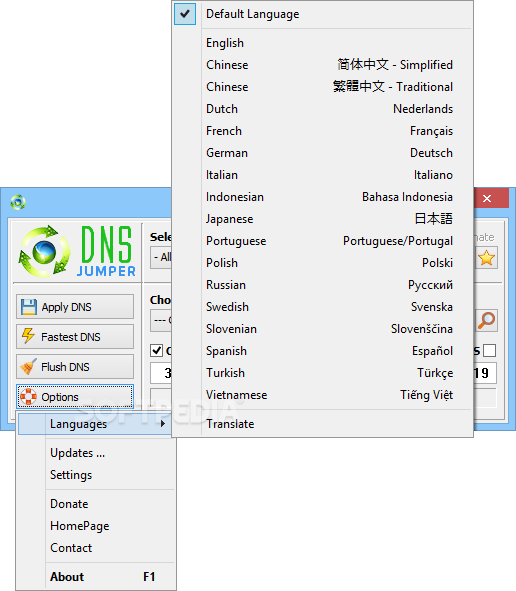Select Vietnamese Tiếng Việt language
This screenshot has height=591, width=516.
click(323, 395)
